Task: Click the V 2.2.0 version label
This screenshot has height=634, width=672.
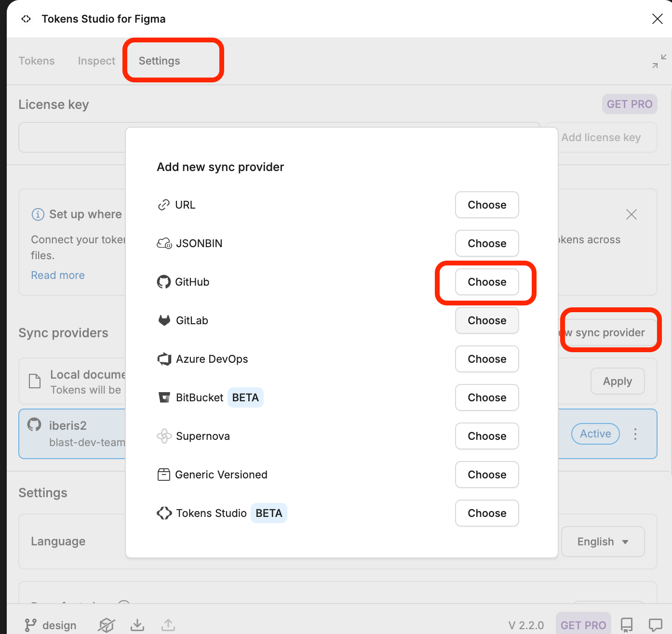Action: click(526, 625)
